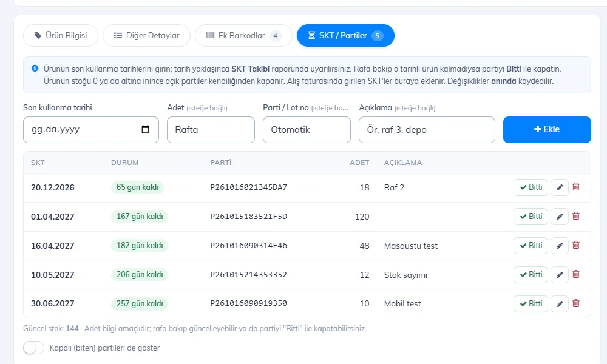Open the Ürün Bilgisi tab
Screen dimensions: 607x364
(61, 36)
